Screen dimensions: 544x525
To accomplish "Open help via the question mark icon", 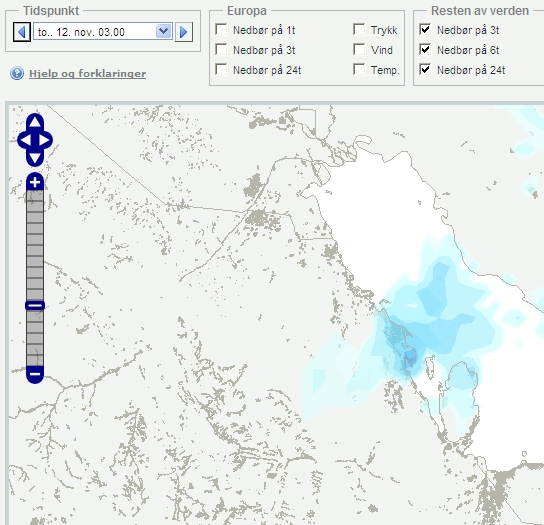I will point(17,73).
